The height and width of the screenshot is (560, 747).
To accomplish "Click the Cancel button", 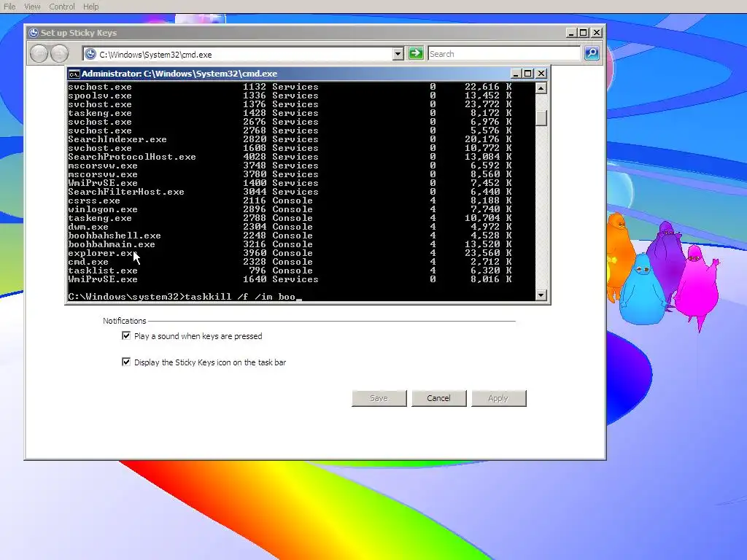I will [x=438, y=398].
